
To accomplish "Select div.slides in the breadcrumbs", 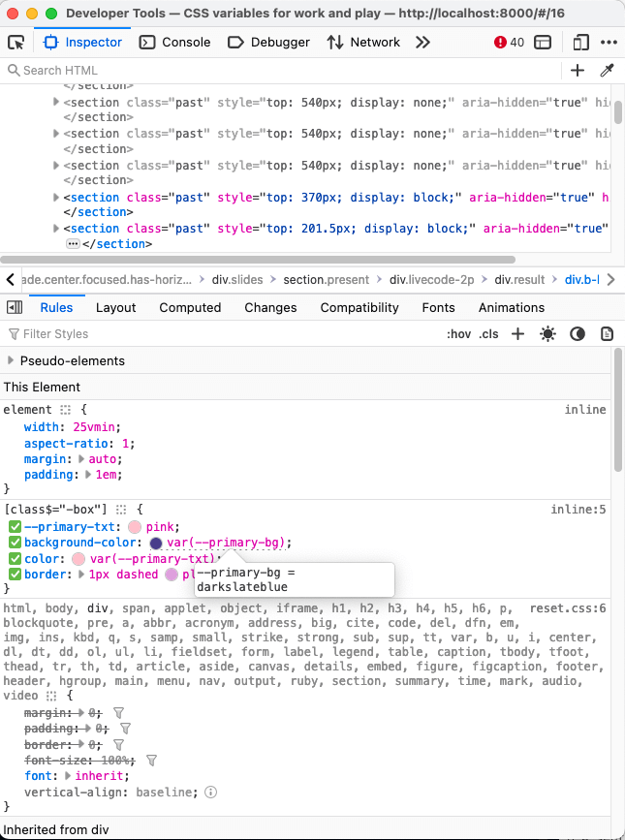I will (x=237, y=280).
